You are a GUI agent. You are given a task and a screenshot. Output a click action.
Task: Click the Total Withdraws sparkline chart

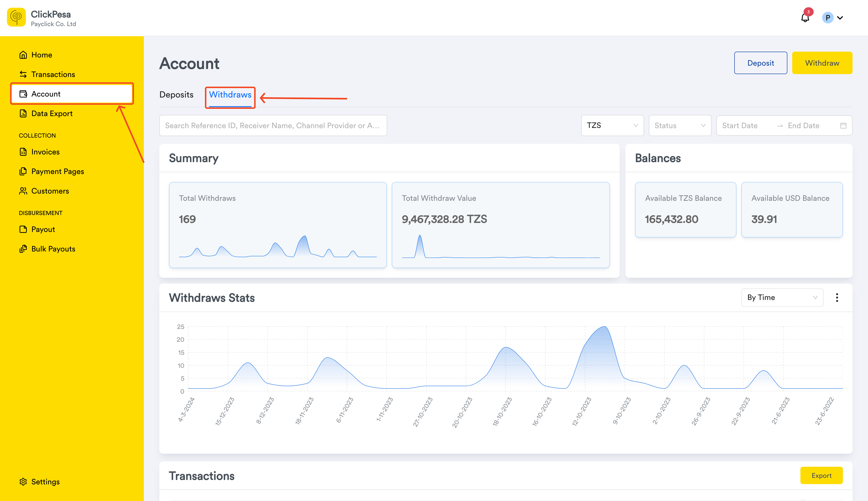tap(278, 246)
